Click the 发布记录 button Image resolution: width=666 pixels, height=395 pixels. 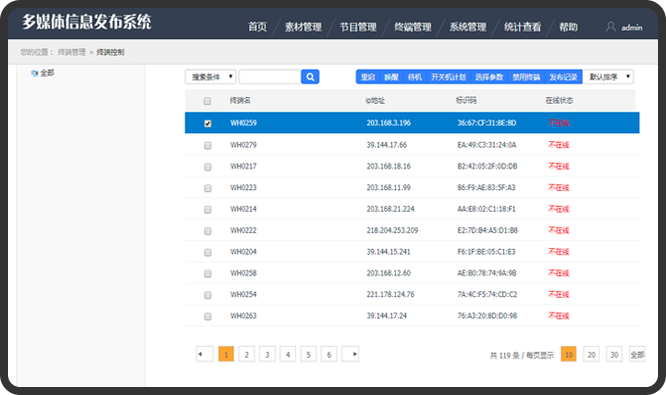[x=563, y=77]
